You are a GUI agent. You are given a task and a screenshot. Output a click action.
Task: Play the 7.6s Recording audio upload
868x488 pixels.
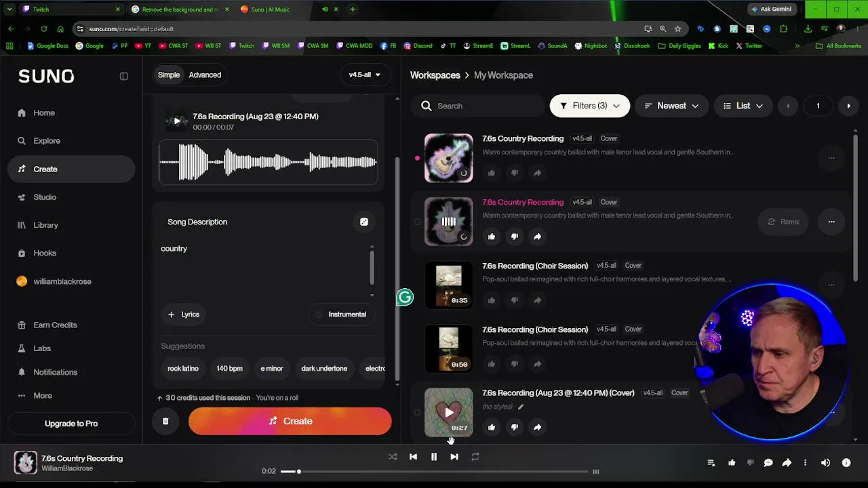(x=177, y=121)
